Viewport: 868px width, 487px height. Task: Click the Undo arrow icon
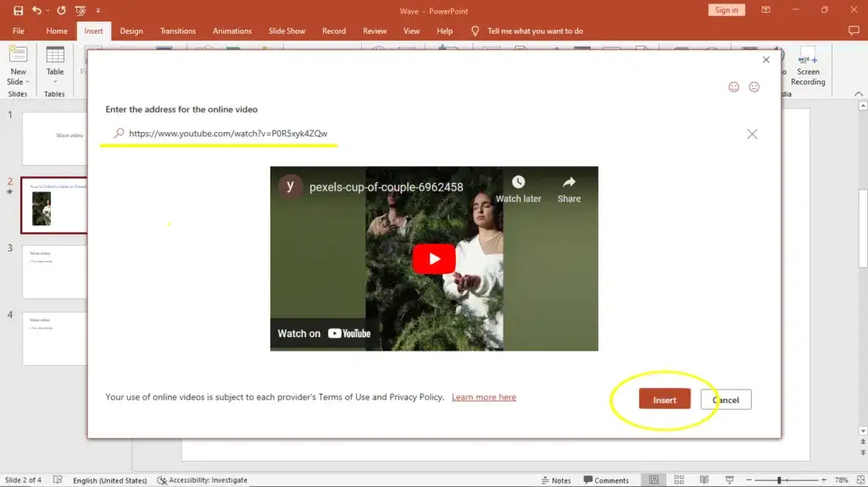coord(36,10)
